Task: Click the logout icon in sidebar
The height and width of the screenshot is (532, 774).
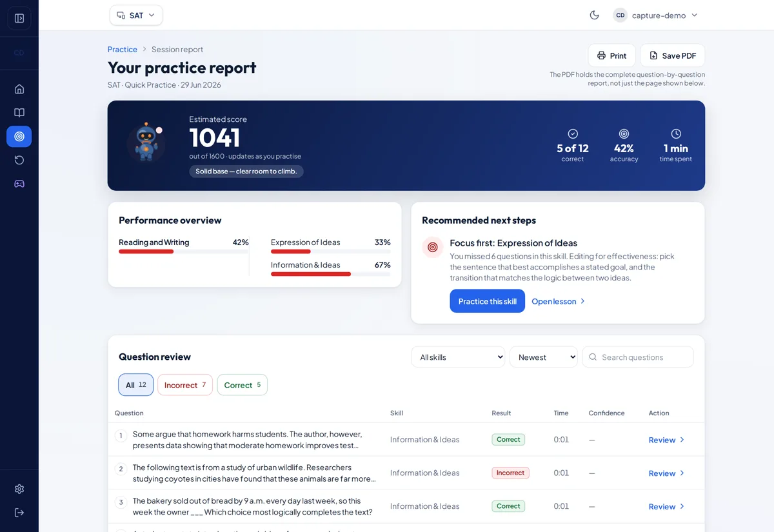Action: click(19, 513)
